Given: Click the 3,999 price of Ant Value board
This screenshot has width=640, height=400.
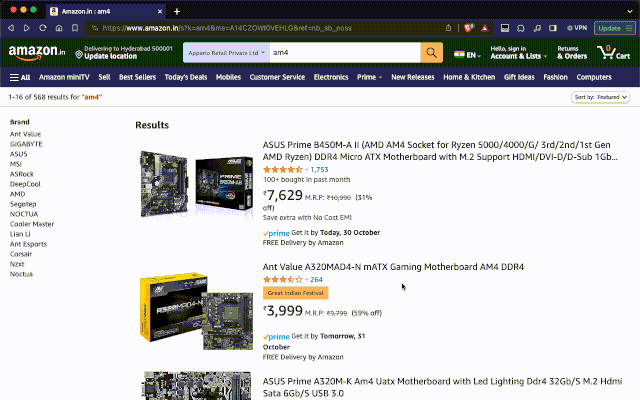Looking at the screenshot, I should click(x=283, y=311).
